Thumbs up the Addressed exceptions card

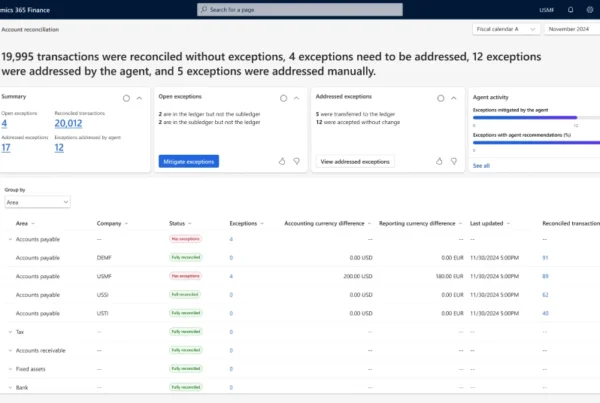(438, 161)
